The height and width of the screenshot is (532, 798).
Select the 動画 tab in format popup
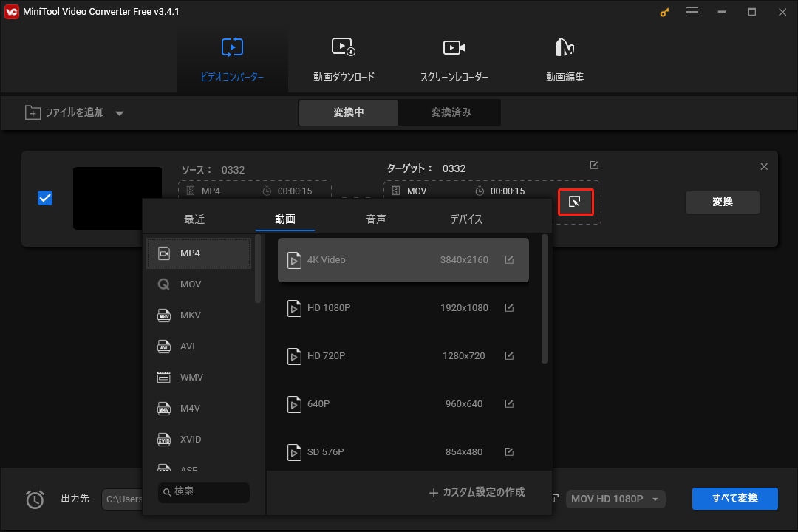285,219
